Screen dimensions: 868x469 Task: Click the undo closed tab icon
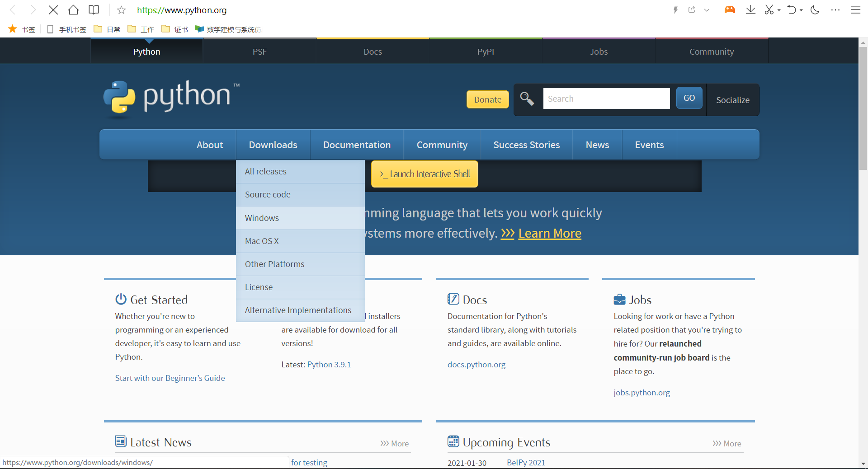click(x=792, y=10)
